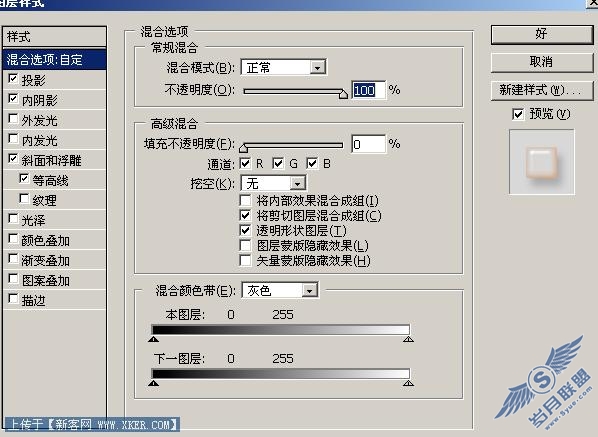
Task: Click 下一图层 black point slider triangle
Action: coord(153,383)
